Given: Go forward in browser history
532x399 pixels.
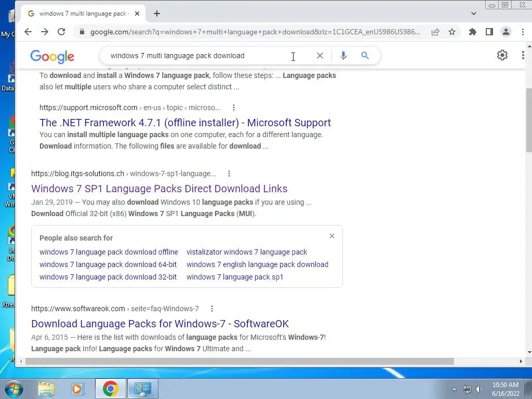Looking at the screenshot, I should tap(45, 32).
